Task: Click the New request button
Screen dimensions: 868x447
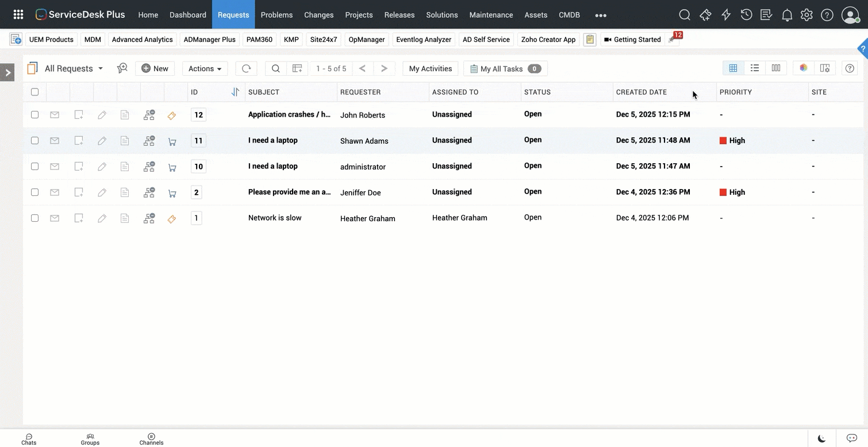Action: pos(155,68)
